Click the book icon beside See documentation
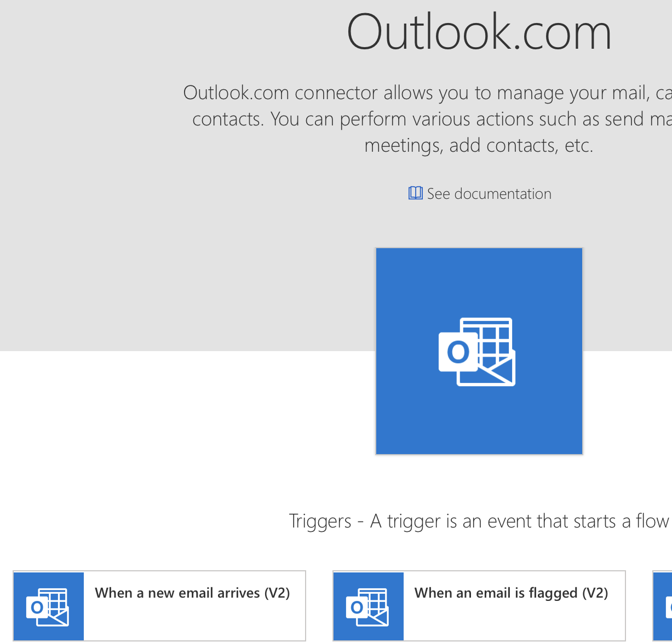Screen dimensions: 672x642 pyautogui.click(x=416, y=192)
